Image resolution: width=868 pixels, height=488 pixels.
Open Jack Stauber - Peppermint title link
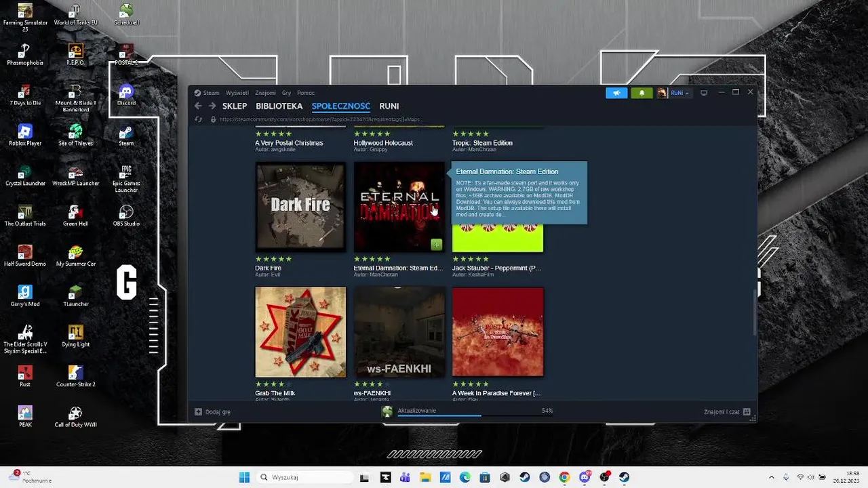[496, 268]
